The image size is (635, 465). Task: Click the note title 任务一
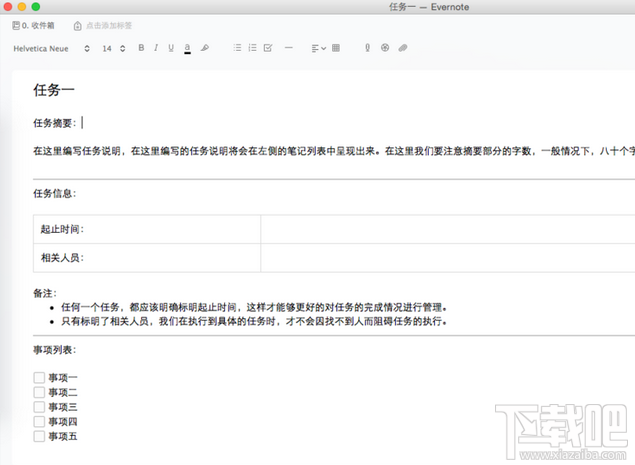[53, 90]
